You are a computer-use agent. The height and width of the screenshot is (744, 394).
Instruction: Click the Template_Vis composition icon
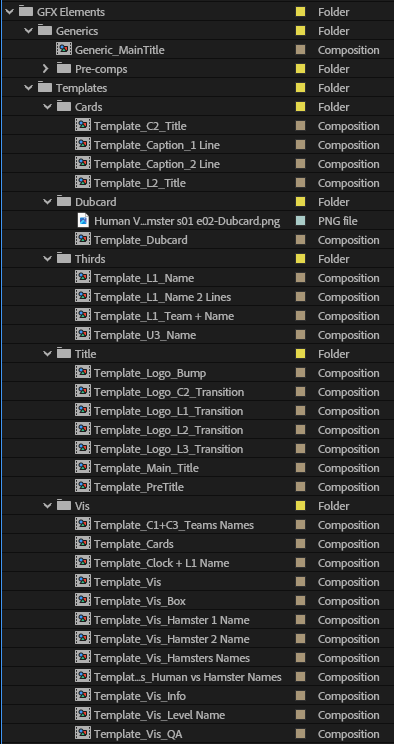pyautogui.click(x=83, y=581)
